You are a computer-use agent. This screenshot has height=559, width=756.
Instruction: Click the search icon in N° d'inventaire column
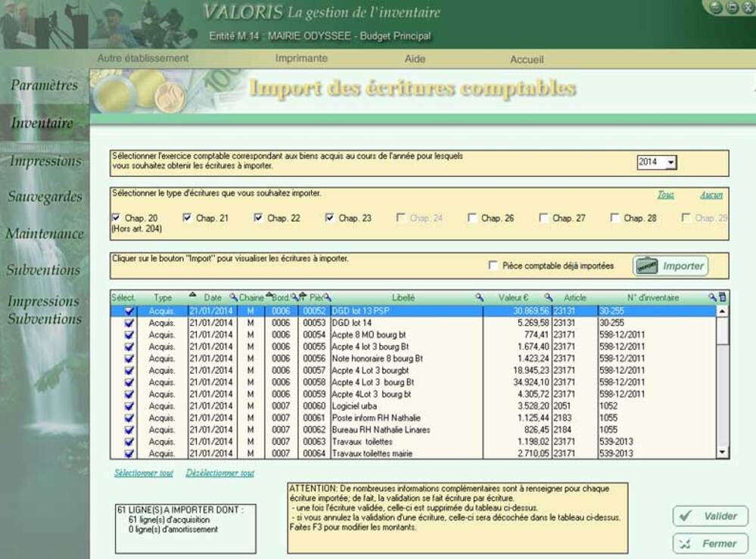click(712, 297)
